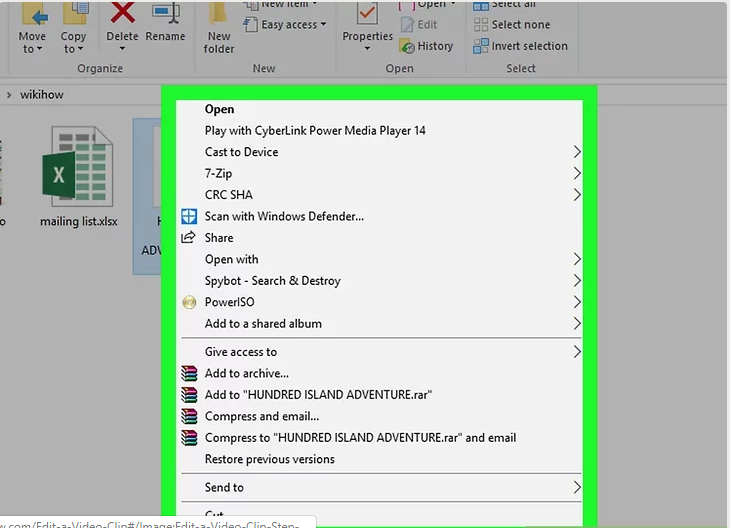
Task: Click the Move to folder icon
Action: coord(34,14)
